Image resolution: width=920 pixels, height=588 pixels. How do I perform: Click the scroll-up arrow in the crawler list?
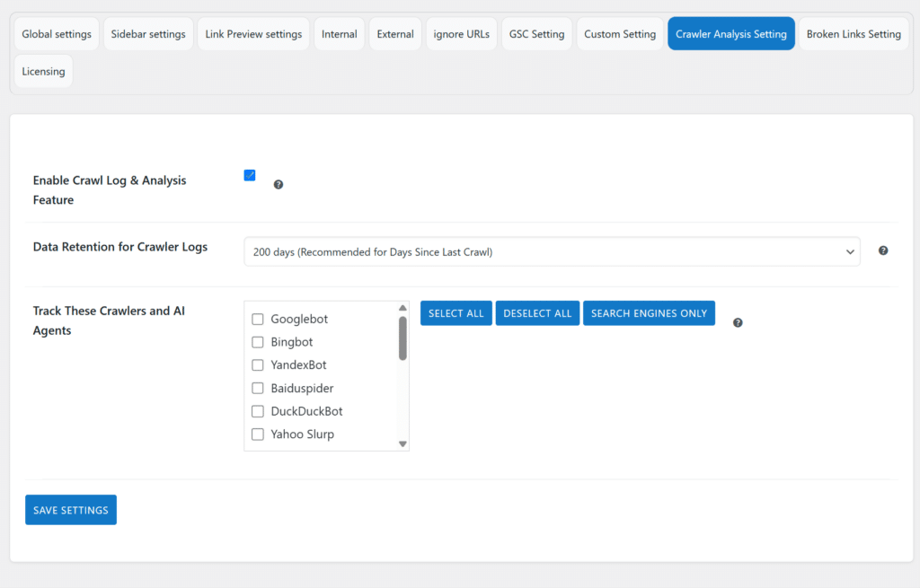pos(402,307)
